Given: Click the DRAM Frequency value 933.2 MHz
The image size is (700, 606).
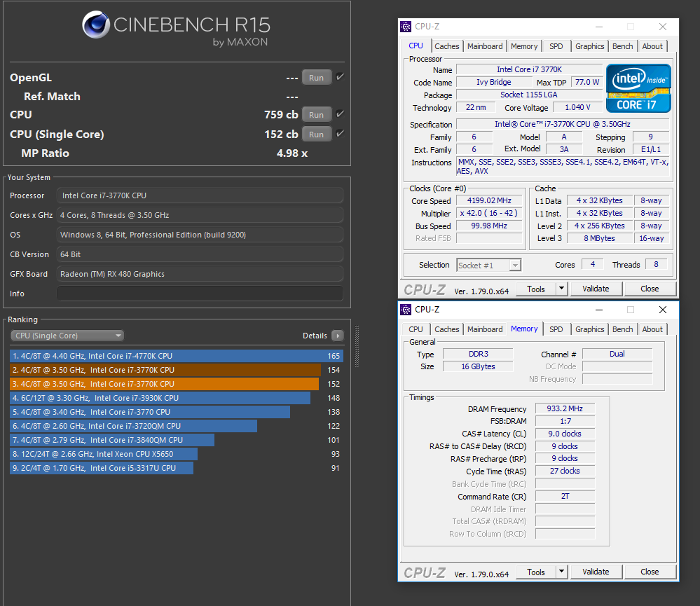Looking at the screenshot, I should coord(565,408).
